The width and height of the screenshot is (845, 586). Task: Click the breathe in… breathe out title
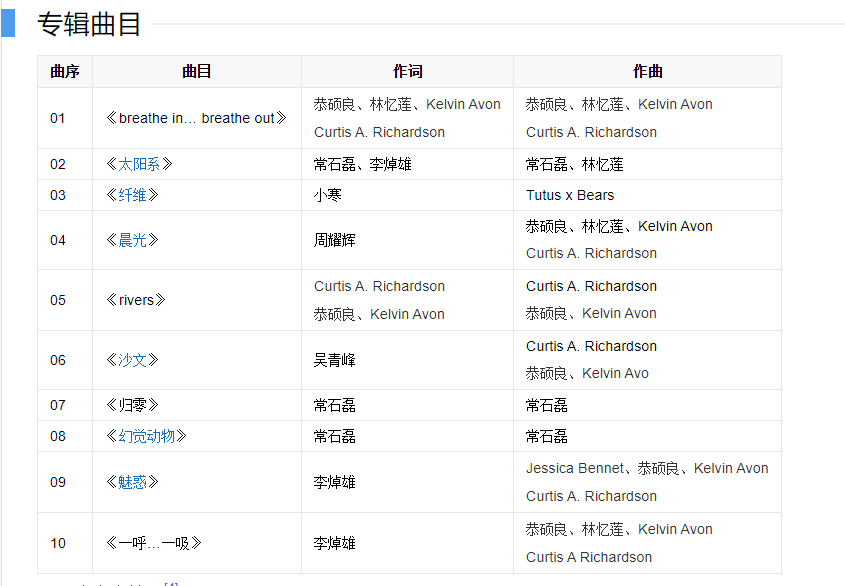[x=196, y=118]
